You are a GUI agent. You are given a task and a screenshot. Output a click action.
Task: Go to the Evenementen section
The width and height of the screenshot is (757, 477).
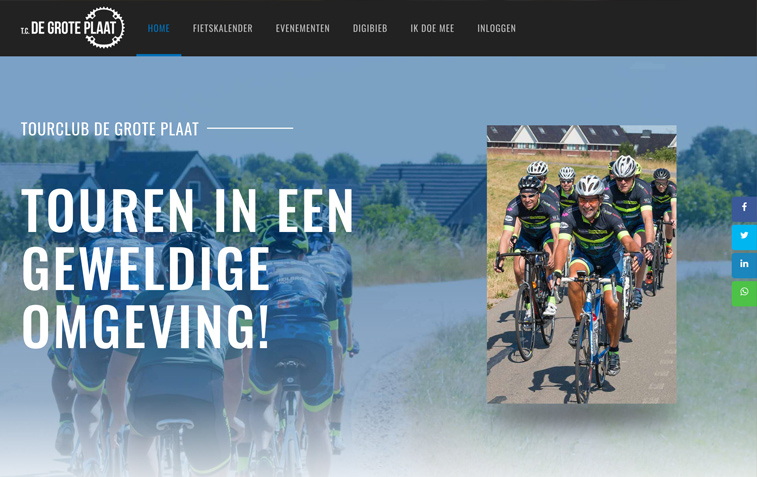303,28
